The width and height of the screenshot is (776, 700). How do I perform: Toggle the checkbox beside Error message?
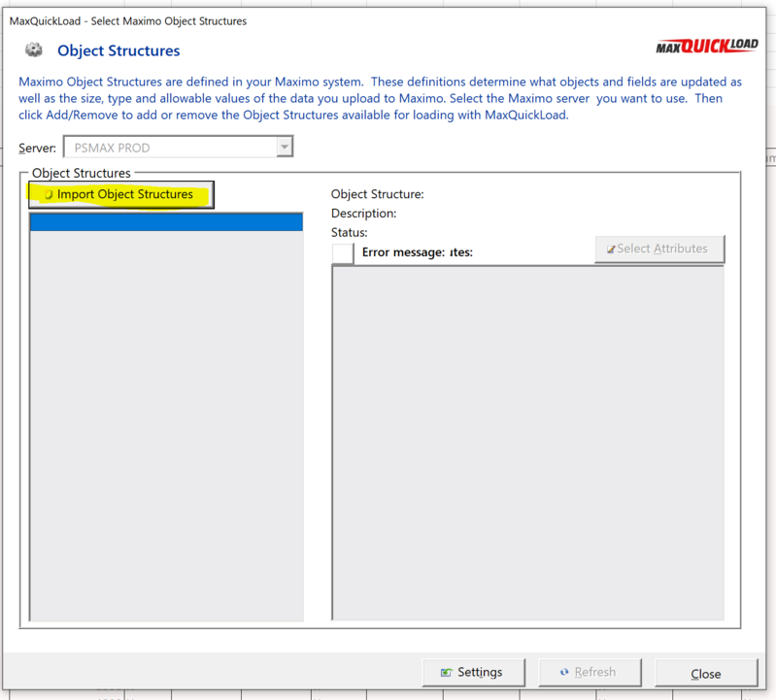[343, 252]
